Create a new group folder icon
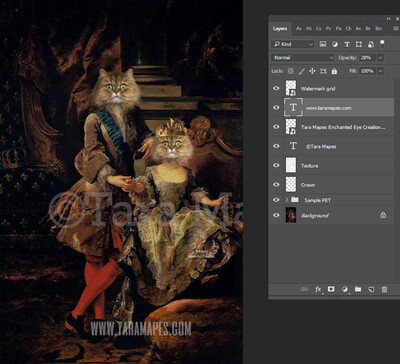Image resolution: width=400 pixels, height=364 pixels. click(358, 289)
